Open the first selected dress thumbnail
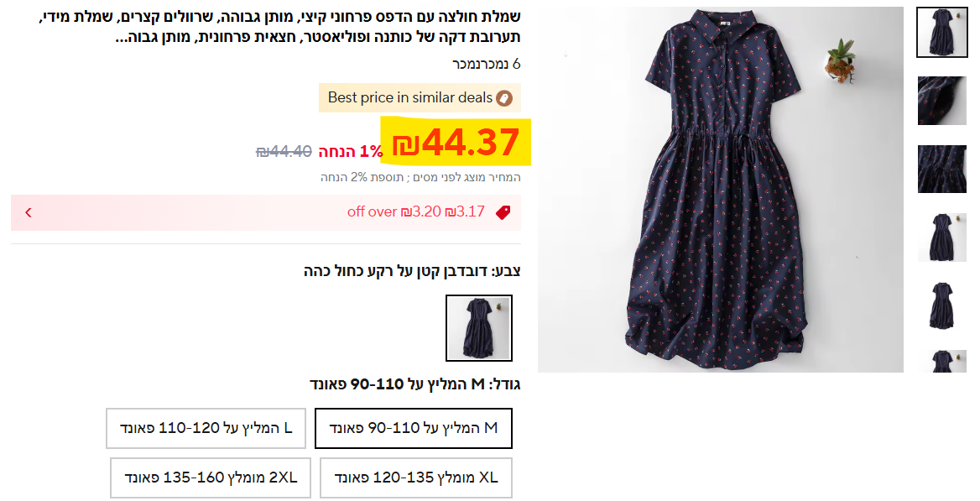980x501 pixels. [941, 32]
